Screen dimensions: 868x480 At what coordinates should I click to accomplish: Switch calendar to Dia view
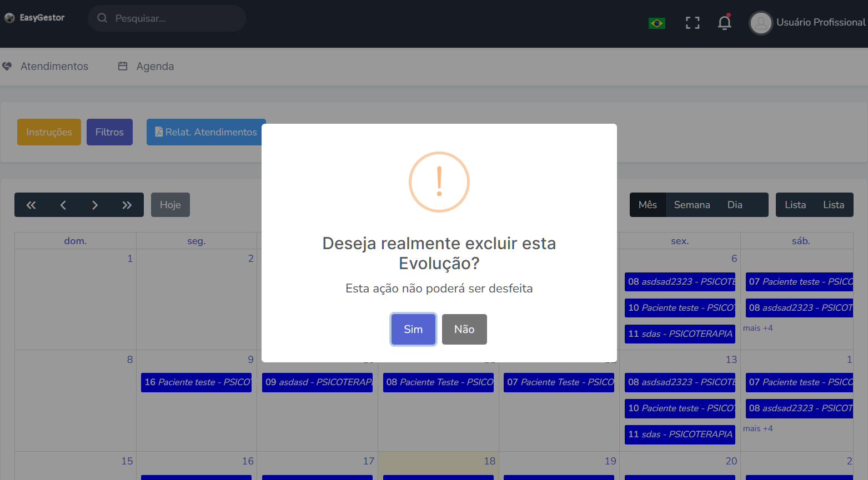click(x=735, y=205)
